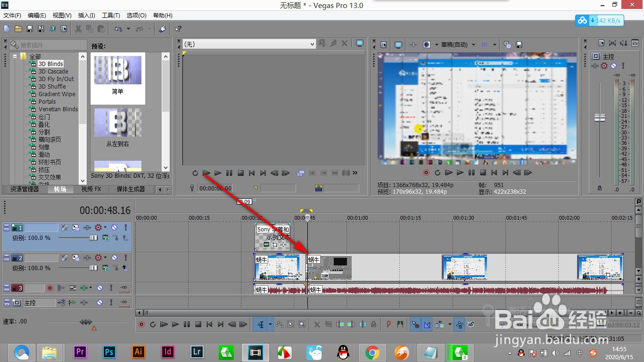The width and height of the screenshot is (644, 362).
Task: Select Venetian Blinds transition
Action: [x=58, y=109]
